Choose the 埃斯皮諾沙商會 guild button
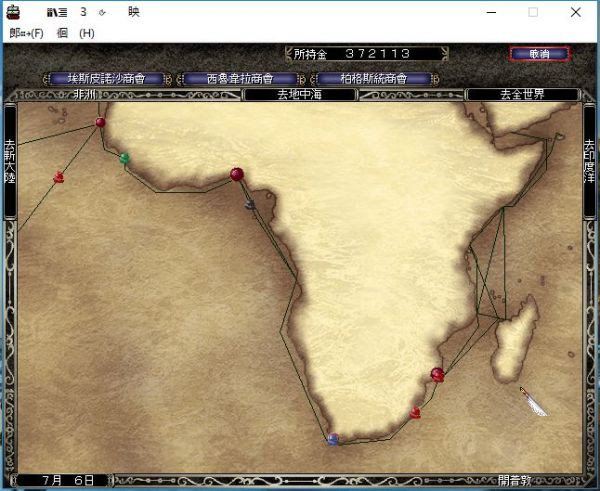This screenshot has height=491, width=600. point(105,78)
